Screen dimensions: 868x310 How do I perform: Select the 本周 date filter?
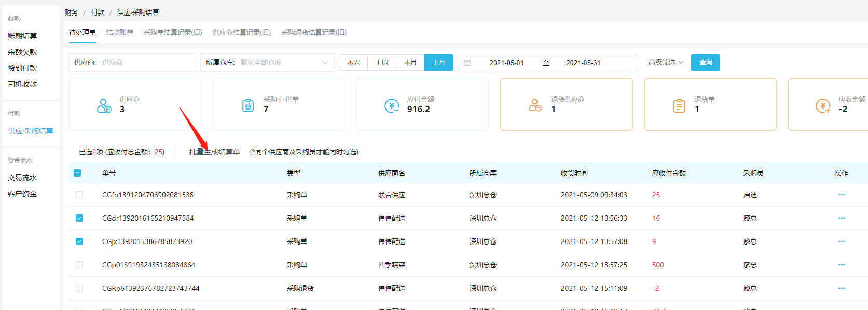pos(353,62)
